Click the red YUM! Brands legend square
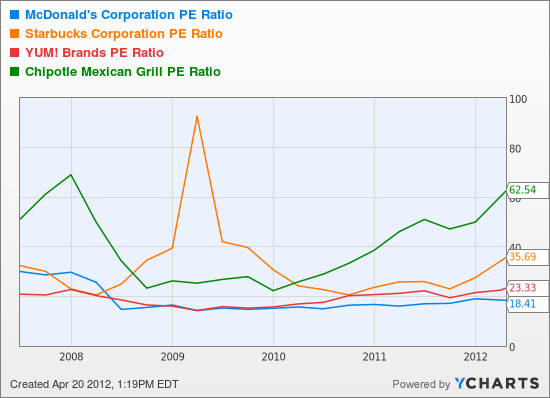This screenshot has width=550, height=398. [14, 53]
